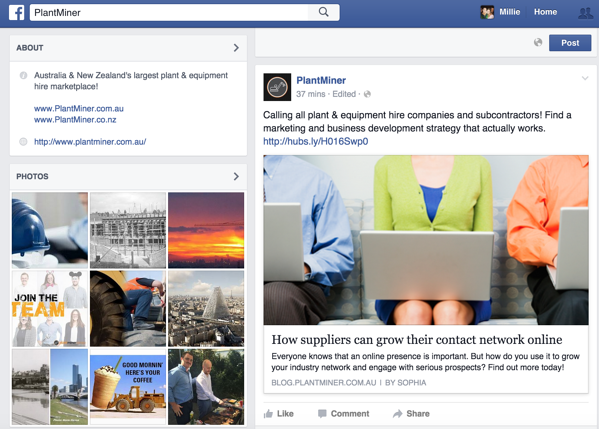Open the Join The Team photo

[50, 308]
